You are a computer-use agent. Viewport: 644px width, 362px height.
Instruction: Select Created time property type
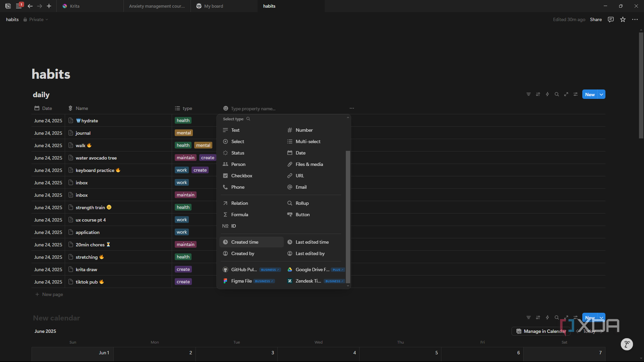click(x=251, y=242)
